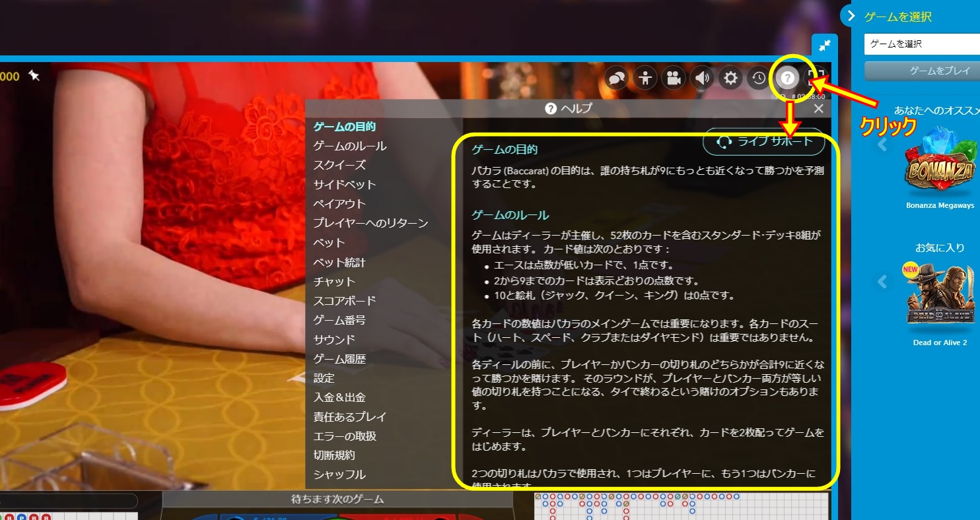The width and height of the screenshot is (980, 520).
Task: Select ゲーム番号 in help menu
Action: 339,320
